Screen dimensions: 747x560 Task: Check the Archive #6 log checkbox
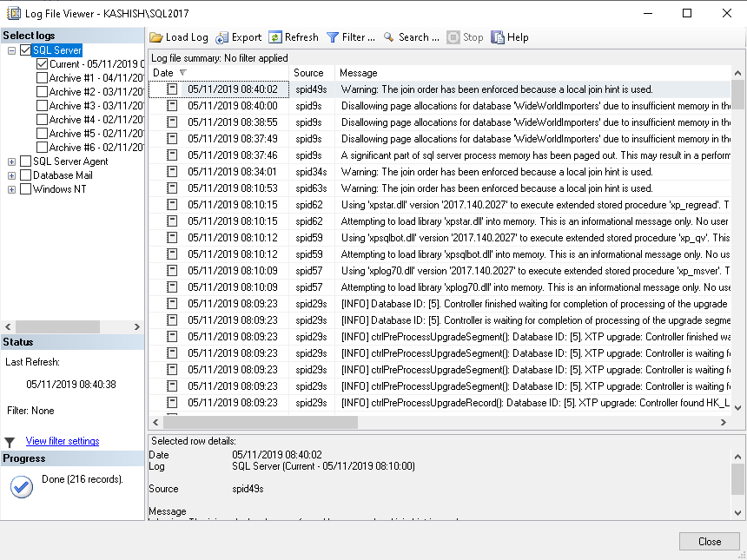click(42, 147)
